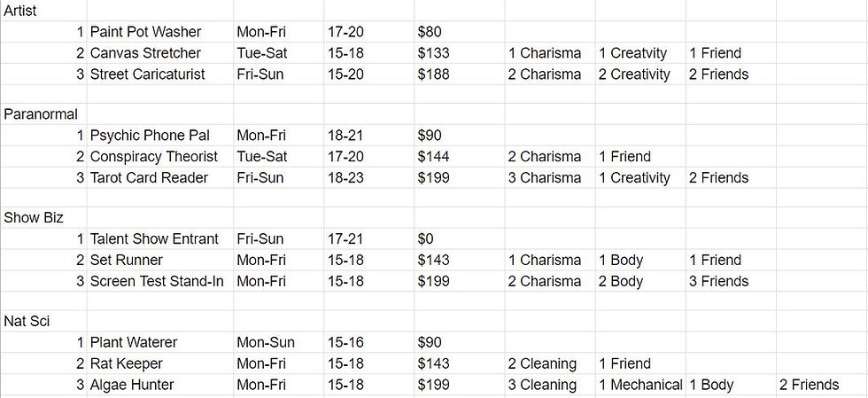This screenshot has width=868, height=398.
Task: Select the Artist category header cell
Action: pyautogui.click(x=21, y=11)
